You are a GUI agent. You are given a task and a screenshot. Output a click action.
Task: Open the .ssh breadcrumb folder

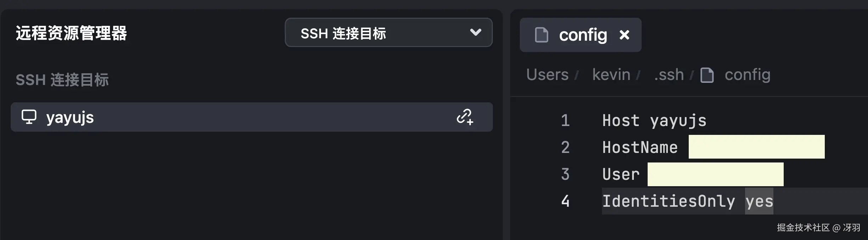(669, 75)
